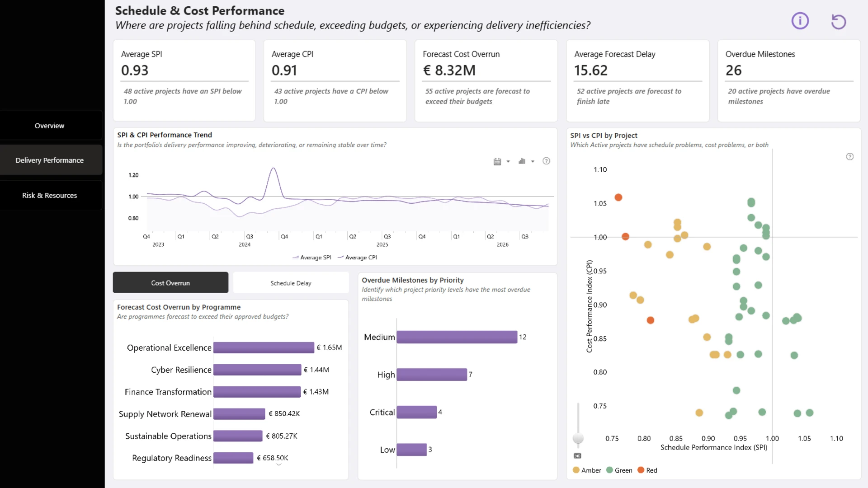Select the Cost Overrun button

[x=170, y=283]
